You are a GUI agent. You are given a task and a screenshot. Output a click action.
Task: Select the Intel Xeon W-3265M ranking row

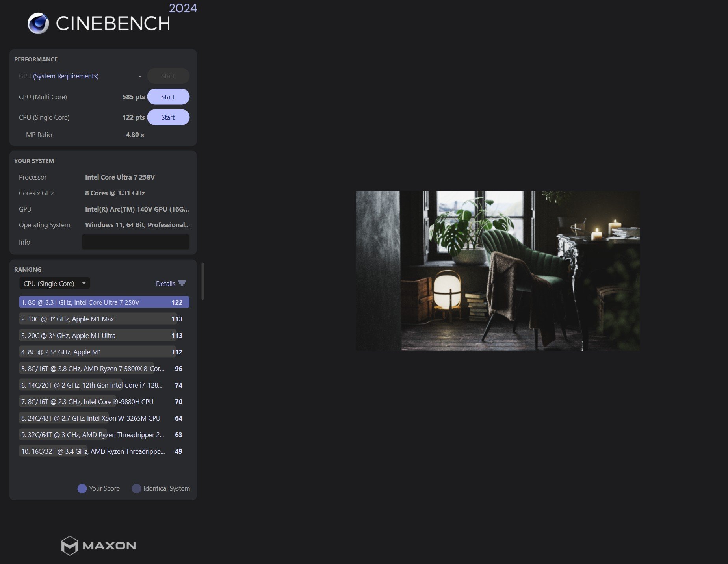104,418
